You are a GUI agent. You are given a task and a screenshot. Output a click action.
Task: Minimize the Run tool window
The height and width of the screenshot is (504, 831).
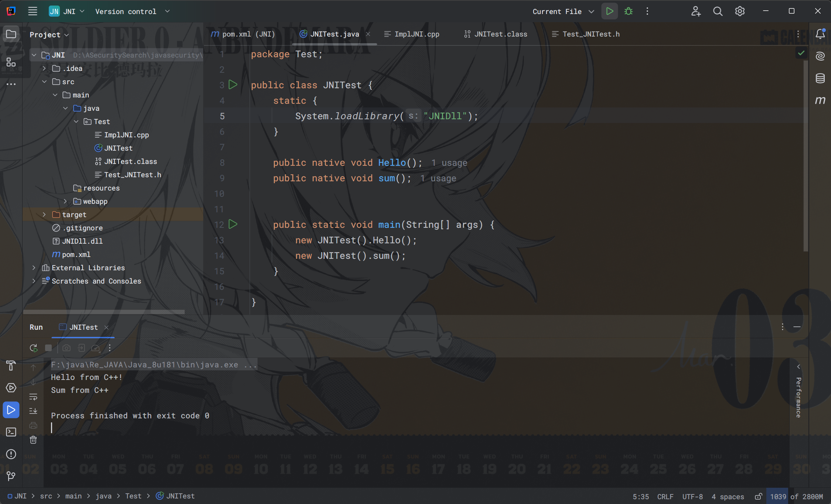797,327
